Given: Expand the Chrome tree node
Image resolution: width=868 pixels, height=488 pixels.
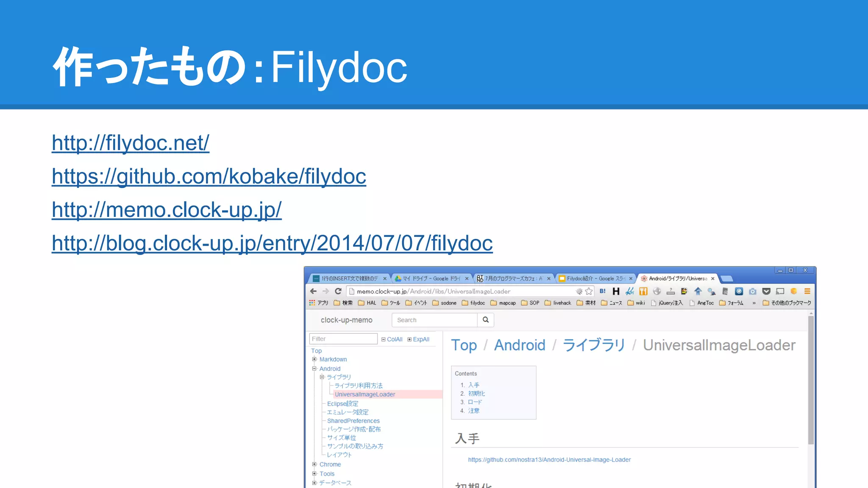Looking at the screenshot, I should [x=314, y=464].
